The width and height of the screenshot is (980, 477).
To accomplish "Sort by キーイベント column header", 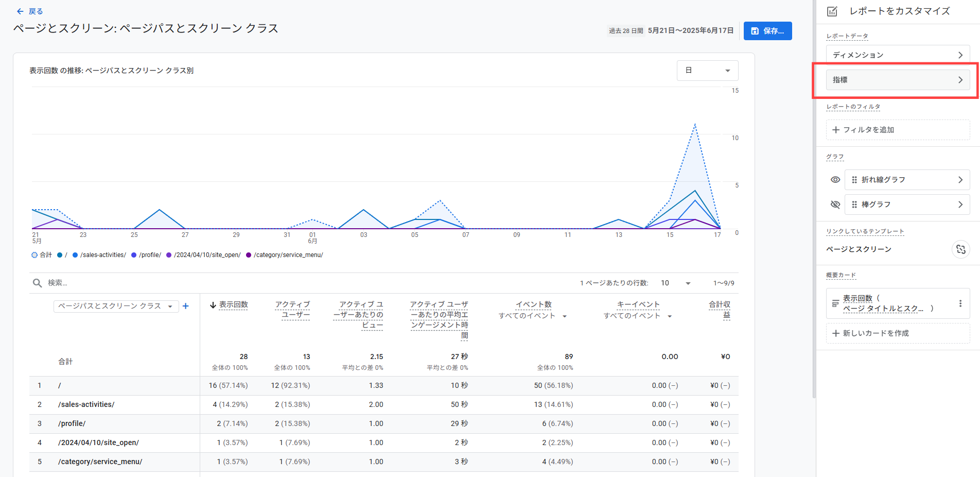I will point(638,304).
